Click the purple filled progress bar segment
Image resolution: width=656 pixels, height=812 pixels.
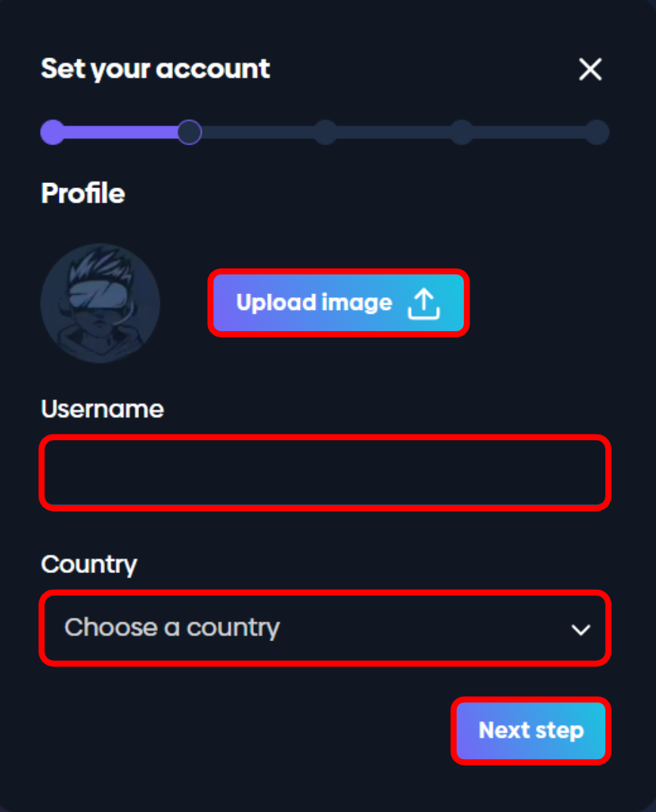coord(121,132)
